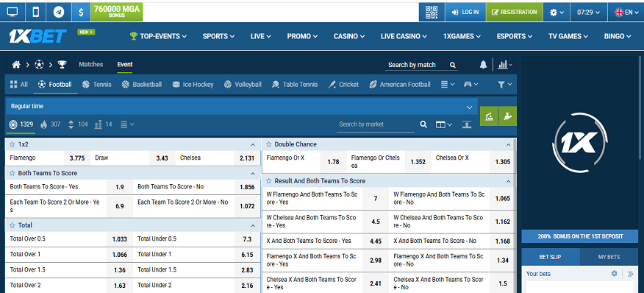
Task: Click the green NEW badge
Action: [x=86, y=32]
